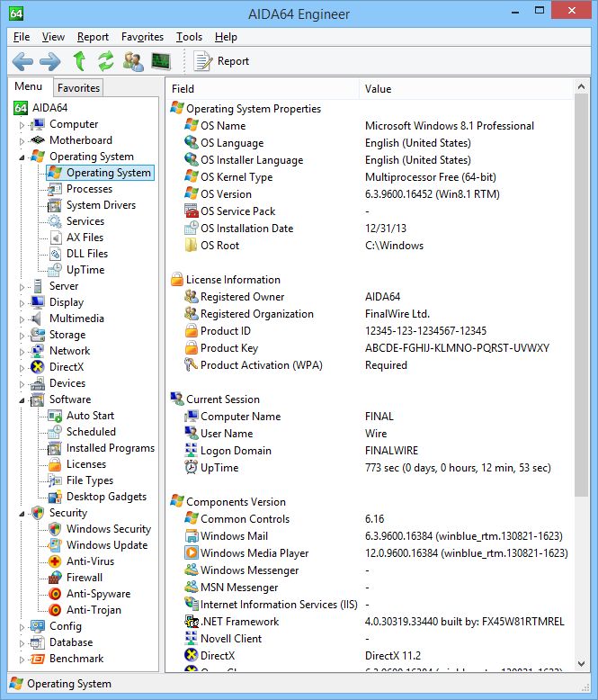Open the Tools menu
Screen dimensions: 598x700
point(189,37)
